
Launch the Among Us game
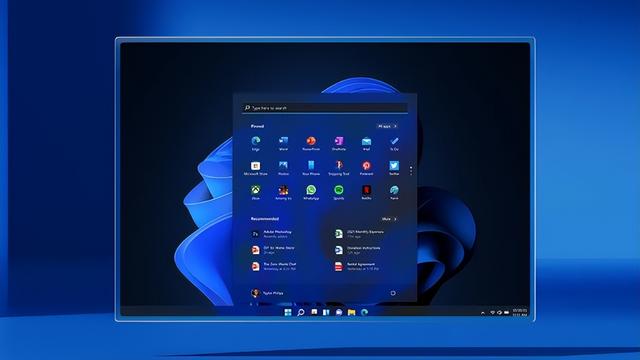283,192
